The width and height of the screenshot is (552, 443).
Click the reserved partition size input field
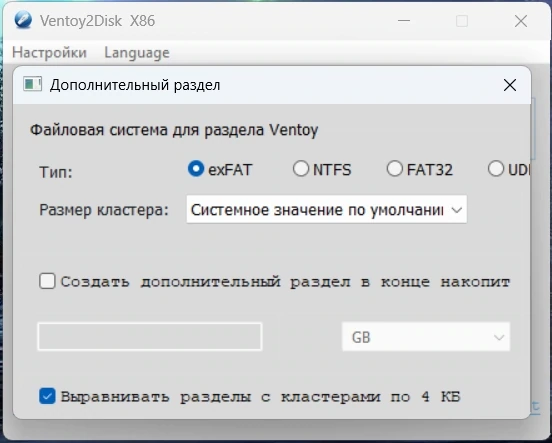pos(150,337)
